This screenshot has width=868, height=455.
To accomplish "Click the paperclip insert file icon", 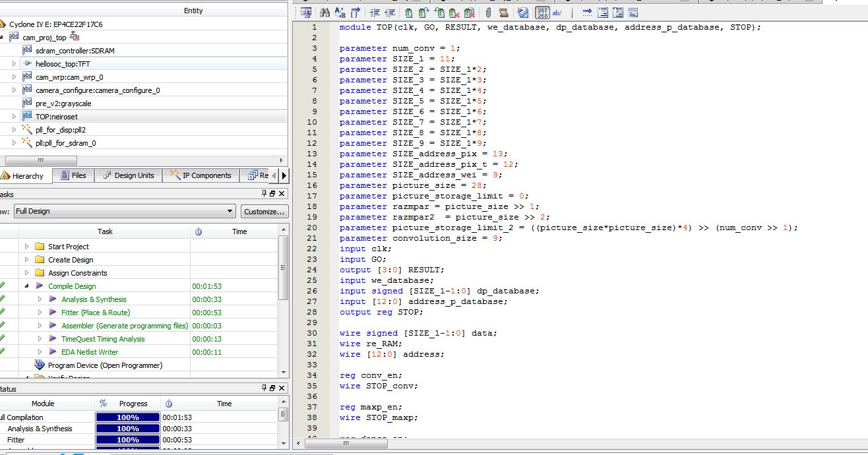I will pyautogui.click(x=488, y=13).
